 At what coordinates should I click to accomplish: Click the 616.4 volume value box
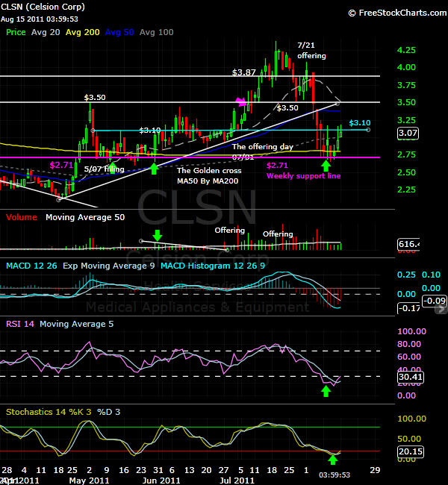click(408, 244)
